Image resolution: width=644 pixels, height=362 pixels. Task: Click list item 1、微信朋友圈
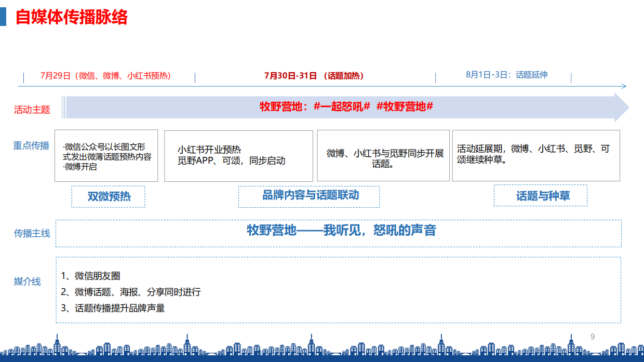pyautogui.click(x=91, y=276)
